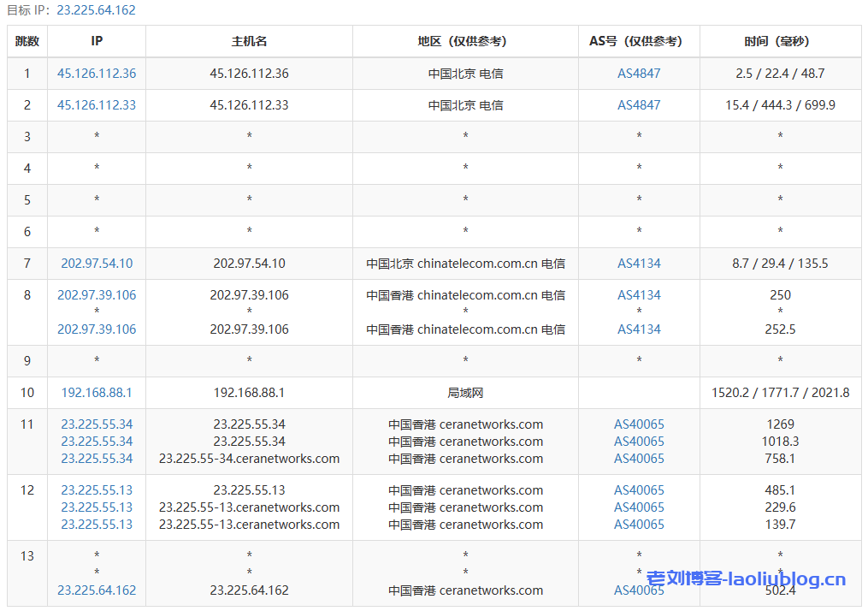868x611 pixels.
Task: Select the 时间（毫秒） column header
Action: [x=780, y=41]
